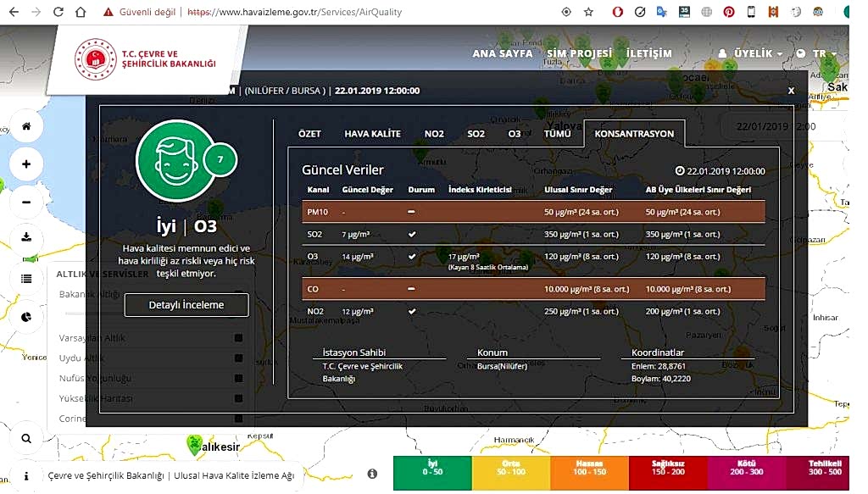Zoom in the map with plus button

(26, 164)
